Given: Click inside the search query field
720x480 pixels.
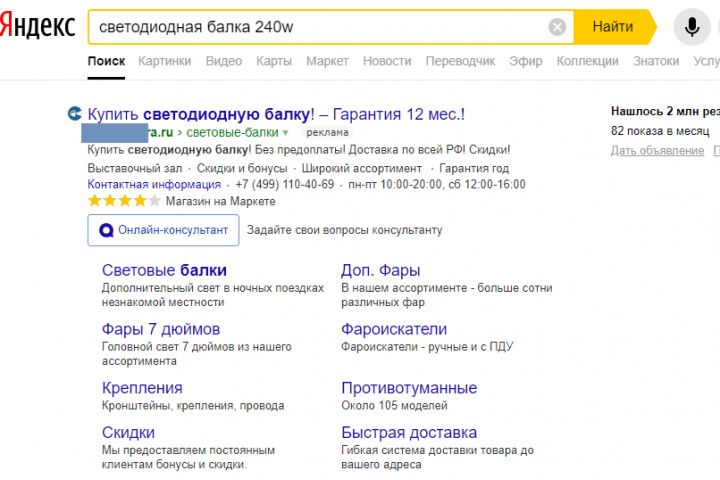Looking at the screenshot, I should tap(320, 27).
